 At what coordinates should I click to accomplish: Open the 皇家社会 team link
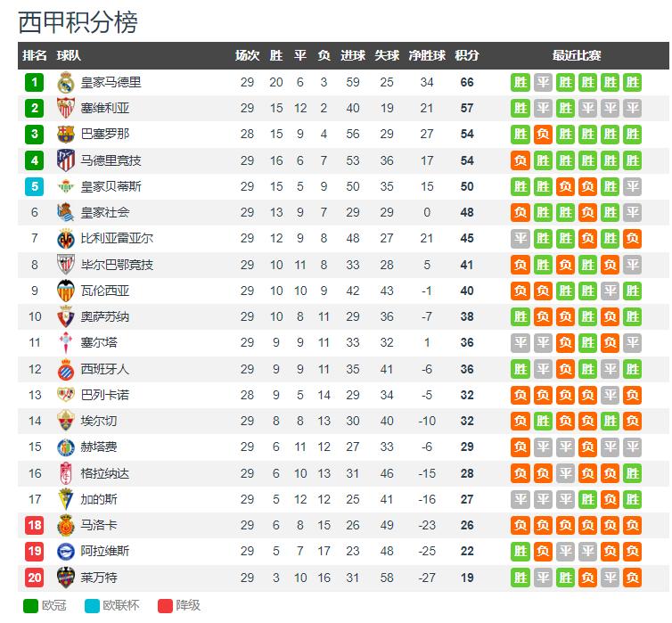click(104, 213)
